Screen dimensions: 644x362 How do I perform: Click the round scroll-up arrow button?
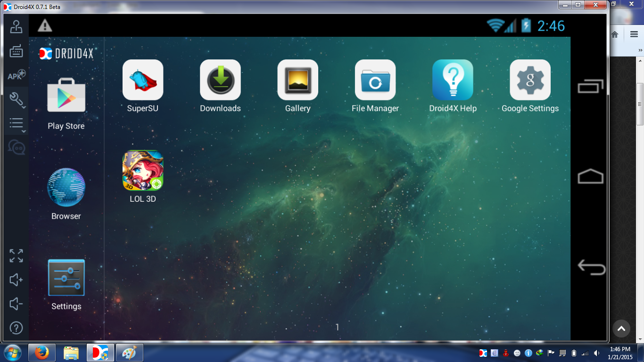621,329
